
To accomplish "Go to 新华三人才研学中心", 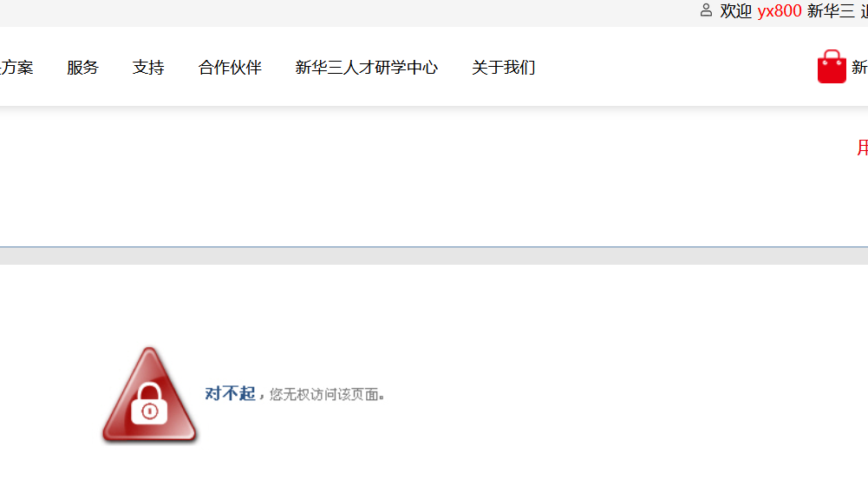I will tap(367, 68).
